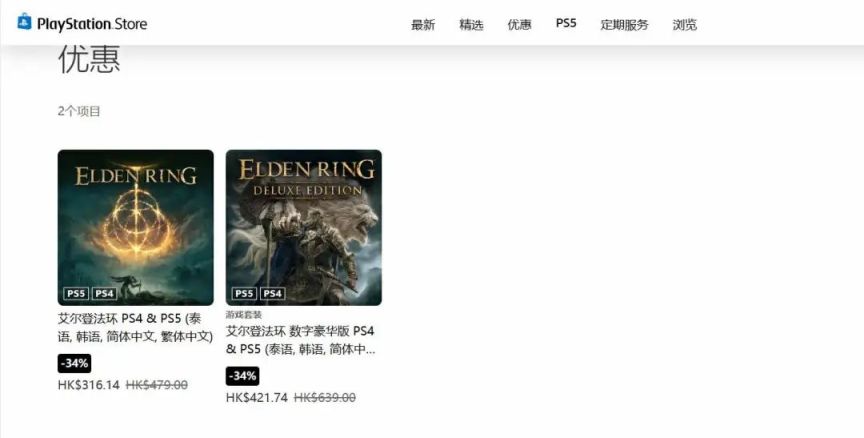Open the Elden Ring standard edition cover
Viewport: 864px width, 438px height.
point(136,228)
